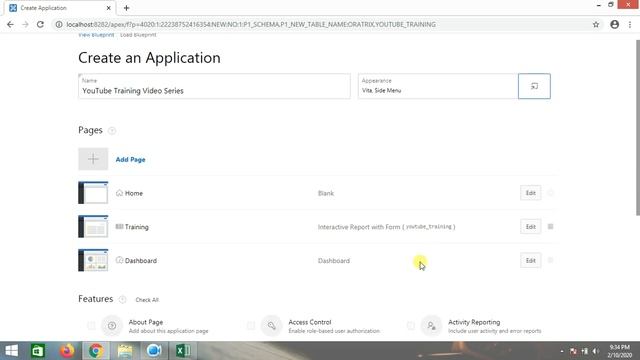Click the Blank page type text
Viewport: 640px width, 360px height.
click(x=326, y=193)
